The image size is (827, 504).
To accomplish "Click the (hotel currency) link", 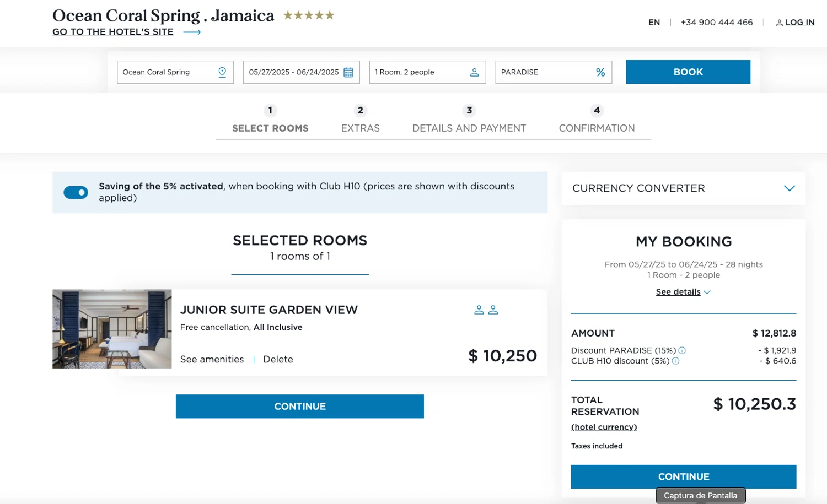I will (x=604, y=427).
